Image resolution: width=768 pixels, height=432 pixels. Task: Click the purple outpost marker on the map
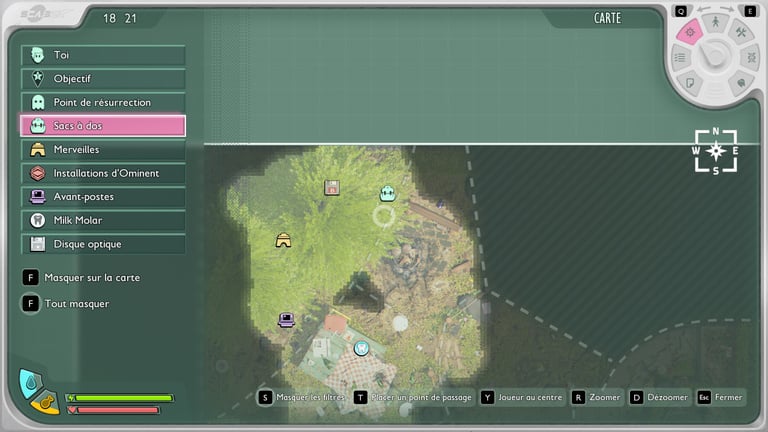[287, 320]
